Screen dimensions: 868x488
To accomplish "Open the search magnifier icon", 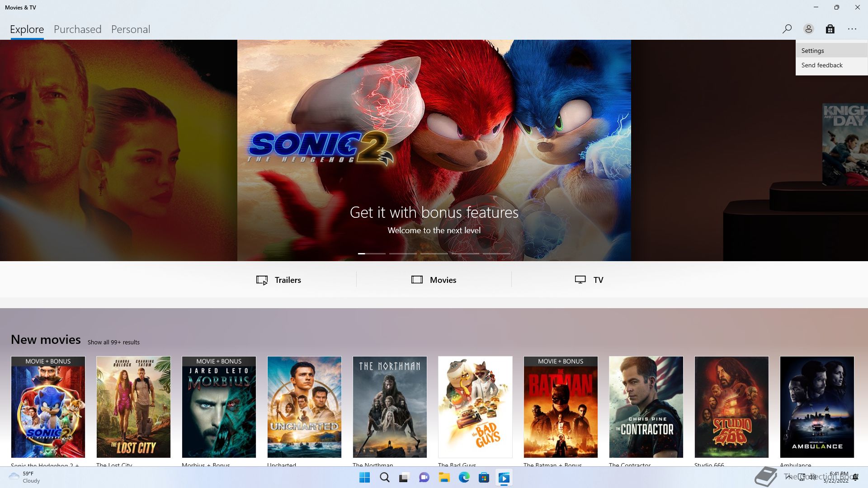I will click(x=787, y=29).
